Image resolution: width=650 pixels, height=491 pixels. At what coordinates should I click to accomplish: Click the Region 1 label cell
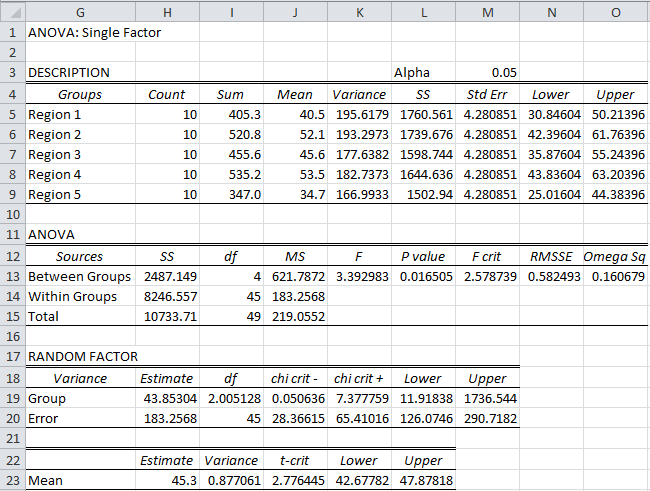tap(57, 114)
